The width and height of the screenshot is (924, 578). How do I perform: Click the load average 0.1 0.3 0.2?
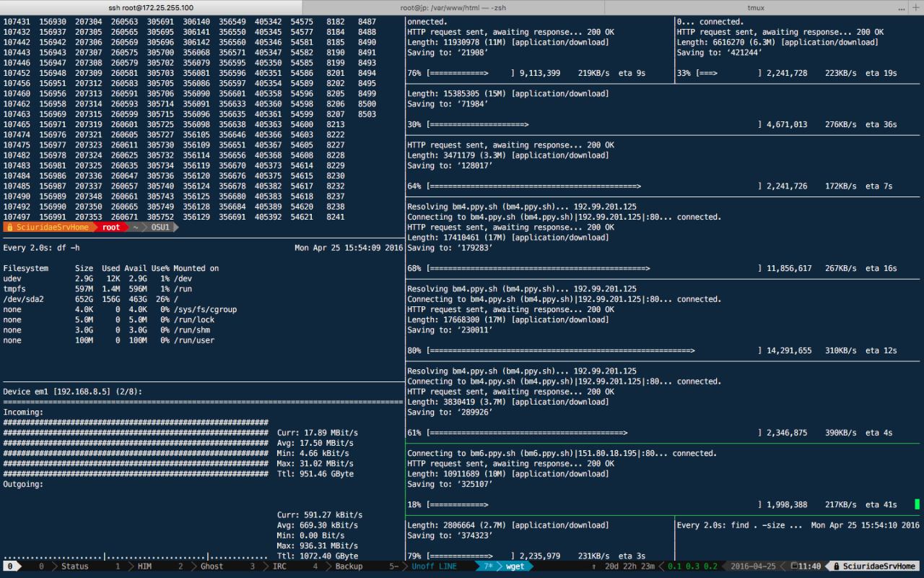(x=693, y=566)
